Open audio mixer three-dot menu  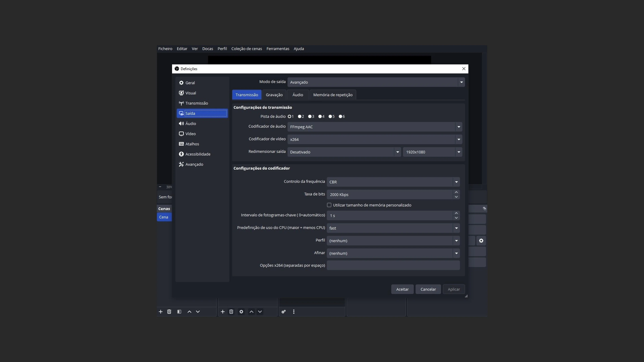[x=294, y=312]
